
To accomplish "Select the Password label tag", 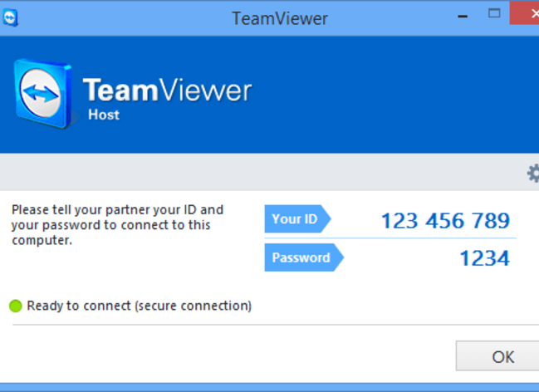I will tap(304, 257).
